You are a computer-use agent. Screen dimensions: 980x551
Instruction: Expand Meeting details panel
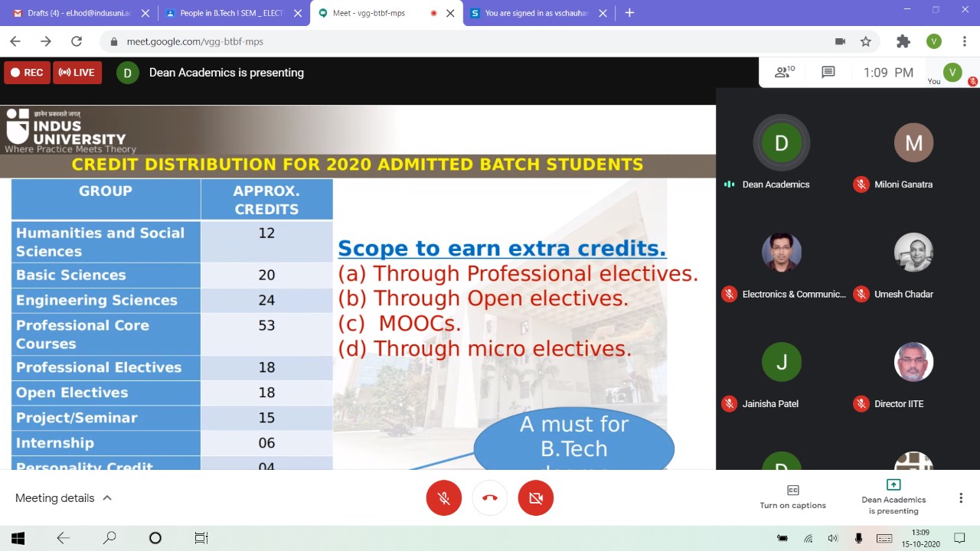(x=64, y=498)
